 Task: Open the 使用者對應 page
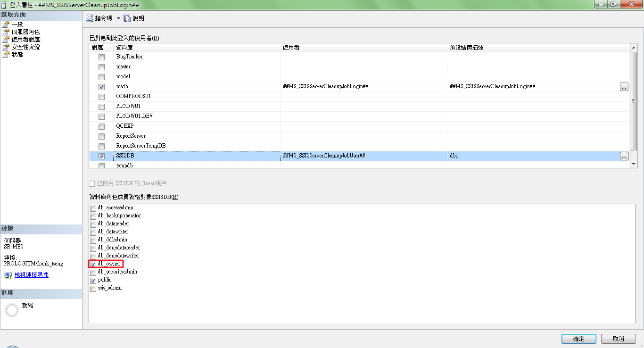(x=25, y=40)
